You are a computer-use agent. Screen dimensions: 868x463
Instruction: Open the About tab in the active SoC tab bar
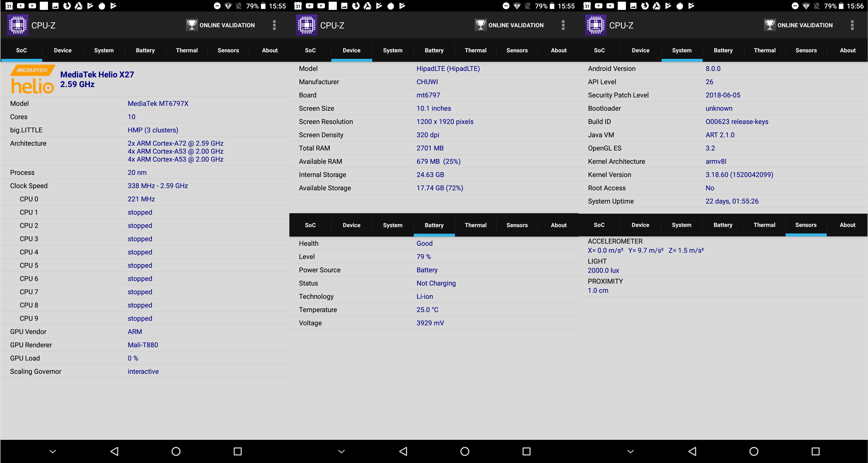[x=270, y=50]
